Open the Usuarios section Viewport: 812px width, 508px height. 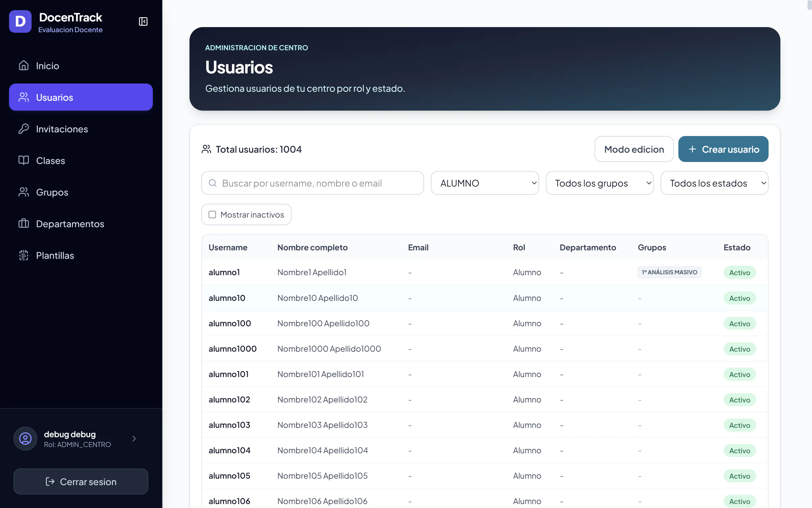(81, 97)
